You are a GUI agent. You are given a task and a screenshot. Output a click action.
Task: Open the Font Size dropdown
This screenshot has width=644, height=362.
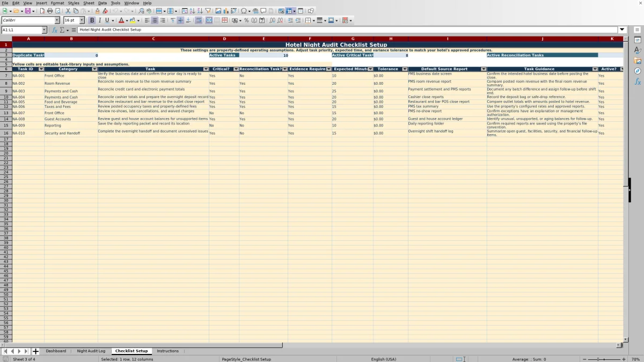pos(82,20)
